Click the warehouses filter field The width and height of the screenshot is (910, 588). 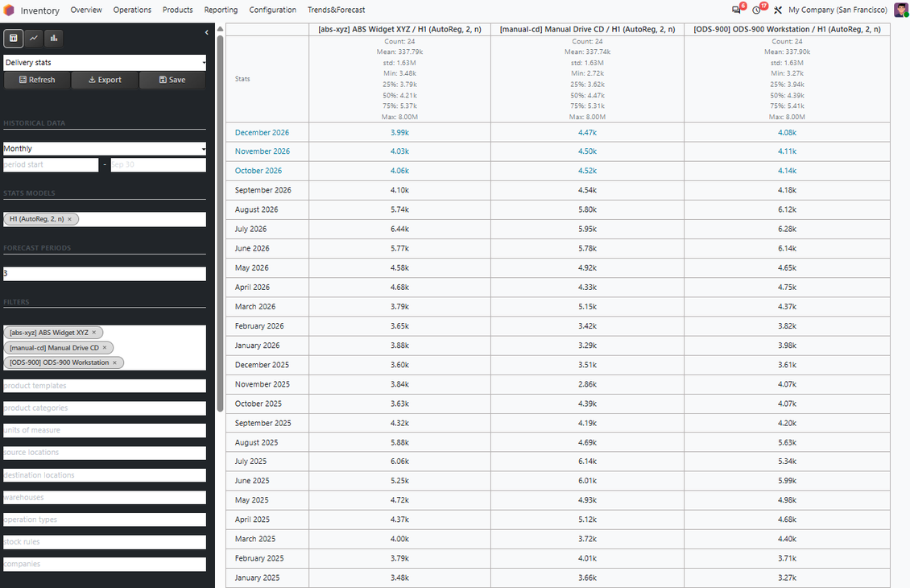click(x=105, y=498)
